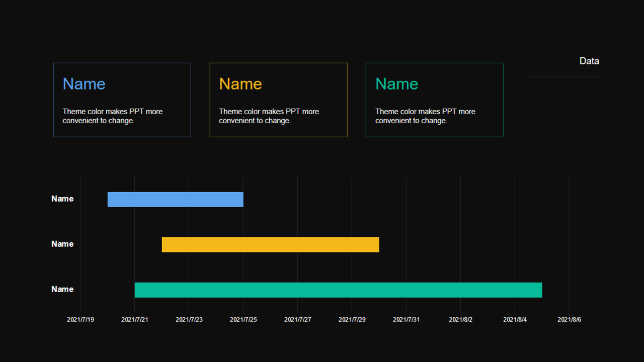Click the 2021/8/6 date axis label
Screen dimensions: 644x362
[x=570, y=320]
